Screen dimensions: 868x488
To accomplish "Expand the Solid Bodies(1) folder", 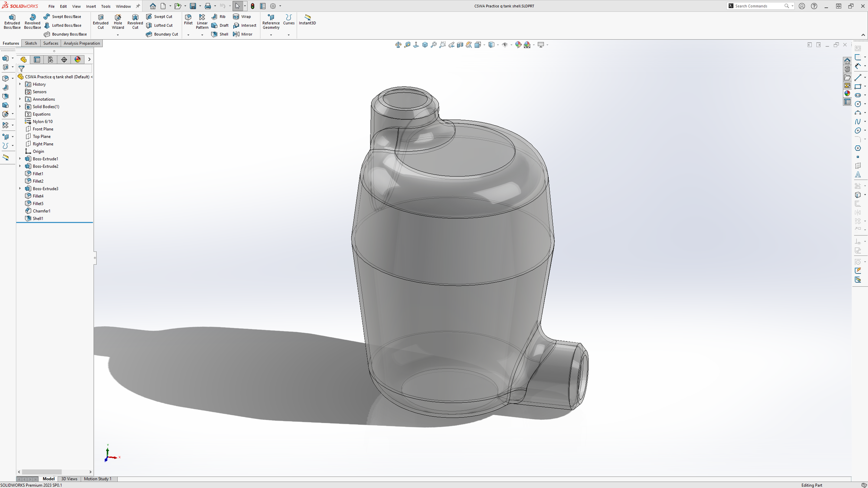I will coord(20,107).
